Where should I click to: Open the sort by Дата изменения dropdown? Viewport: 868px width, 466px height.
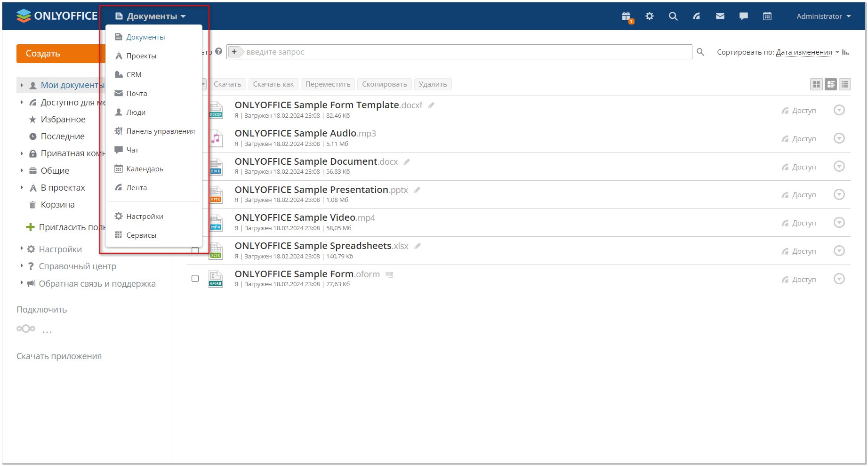tap(804, 52)
